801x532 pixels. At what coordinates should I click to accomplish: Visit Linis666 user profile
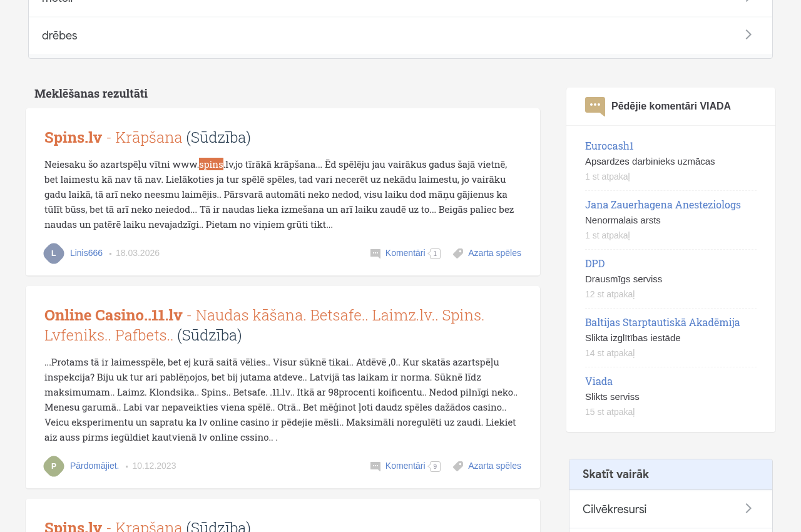click(x=86, y=253)
